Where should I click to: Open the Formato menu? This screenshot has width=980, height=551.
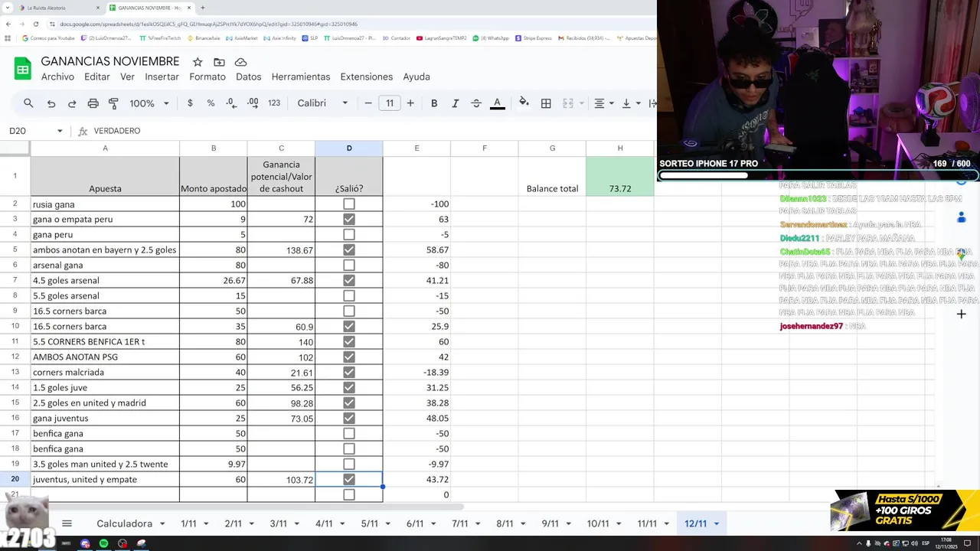[x=207, y=77]
